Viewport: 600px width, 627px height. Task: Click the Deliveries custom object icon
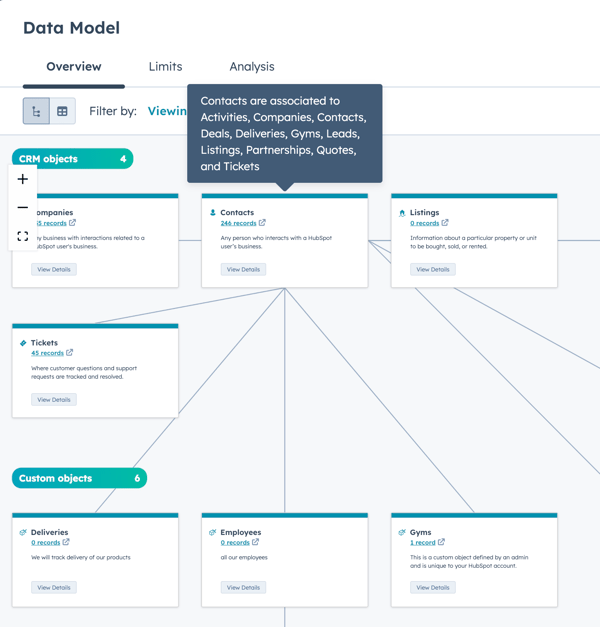(23, 532)
